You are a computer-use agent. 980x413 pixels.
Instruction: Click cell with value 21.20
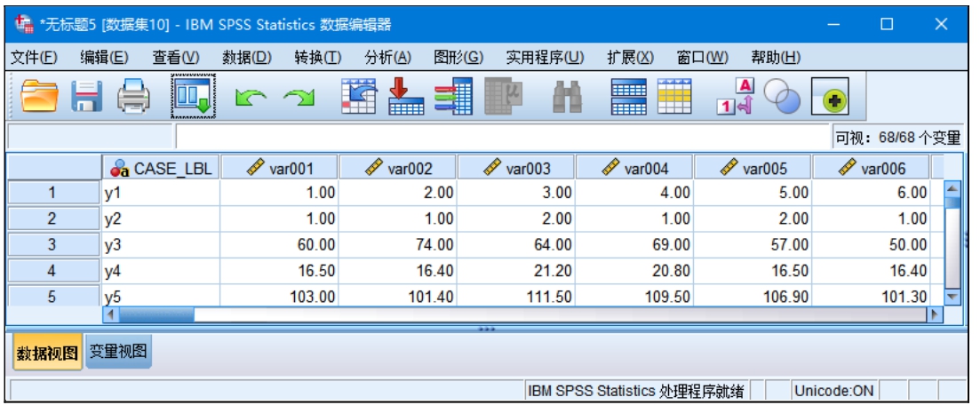click(x=516, y=271)
